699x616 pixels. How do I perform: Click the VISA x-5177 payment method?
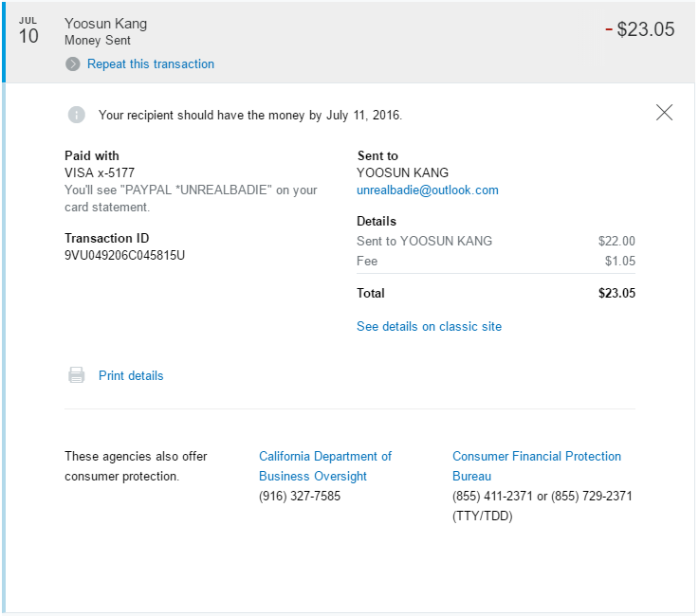click(x=100, y=173)
